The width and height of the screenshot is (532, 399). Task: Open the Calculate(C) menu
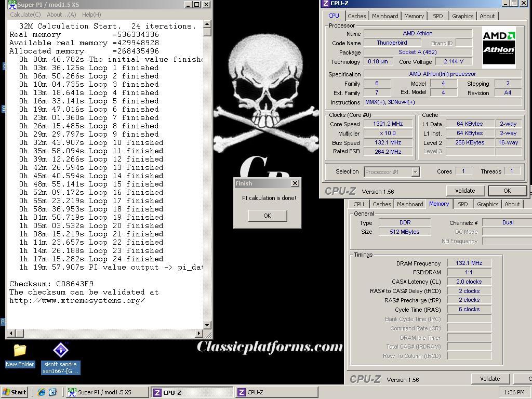[x=25, y=15]
